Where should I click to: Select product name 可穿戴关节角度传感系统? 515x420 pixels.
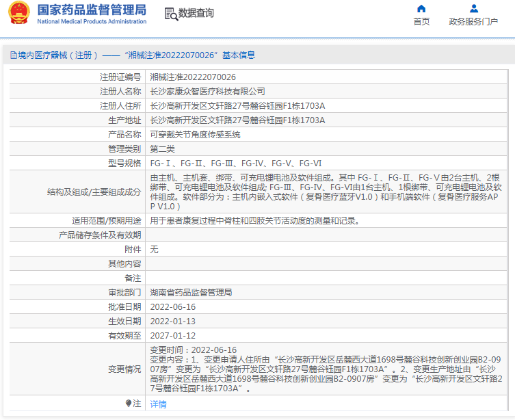[195, 135]
